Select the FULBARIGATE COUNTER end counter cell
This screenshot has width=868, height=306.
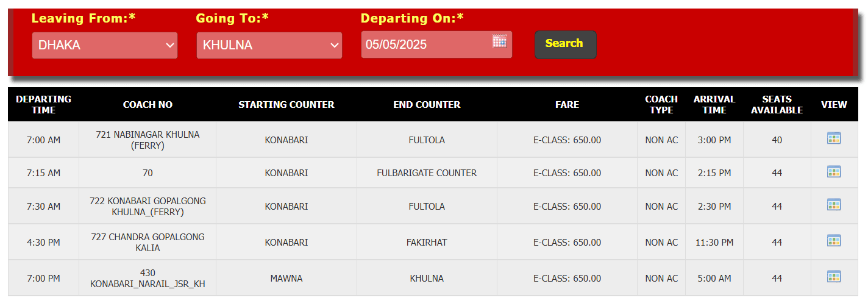[427, 173]
